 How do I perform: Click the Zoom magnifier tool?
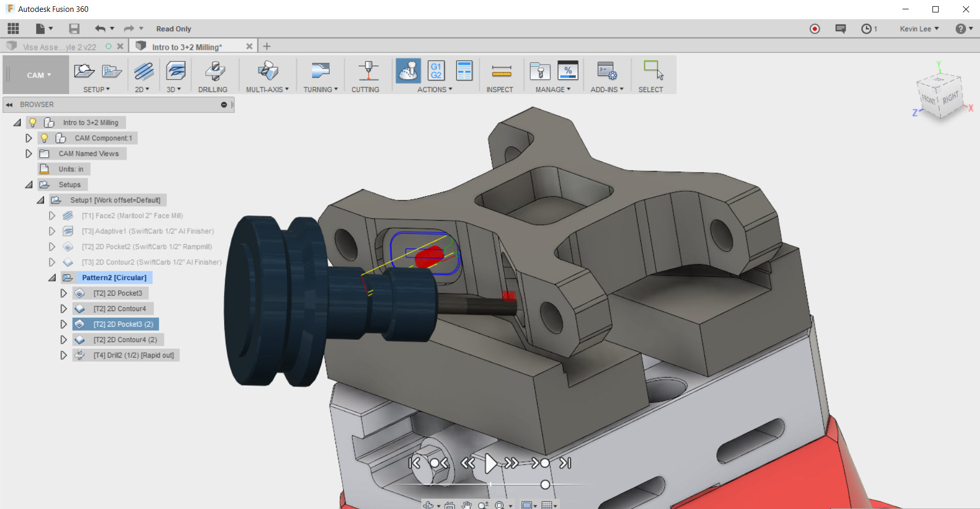click(482, 505)
